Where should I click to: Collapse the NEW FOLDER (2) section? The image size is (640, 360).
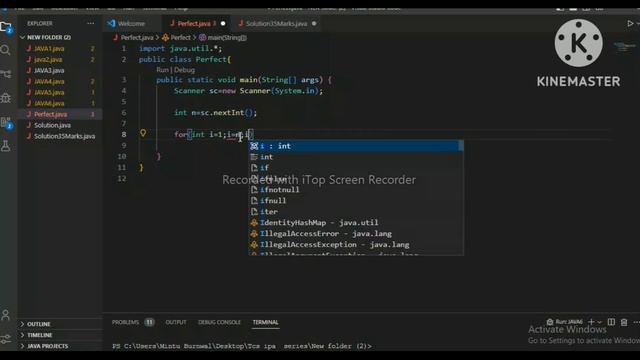click(49, 37)
